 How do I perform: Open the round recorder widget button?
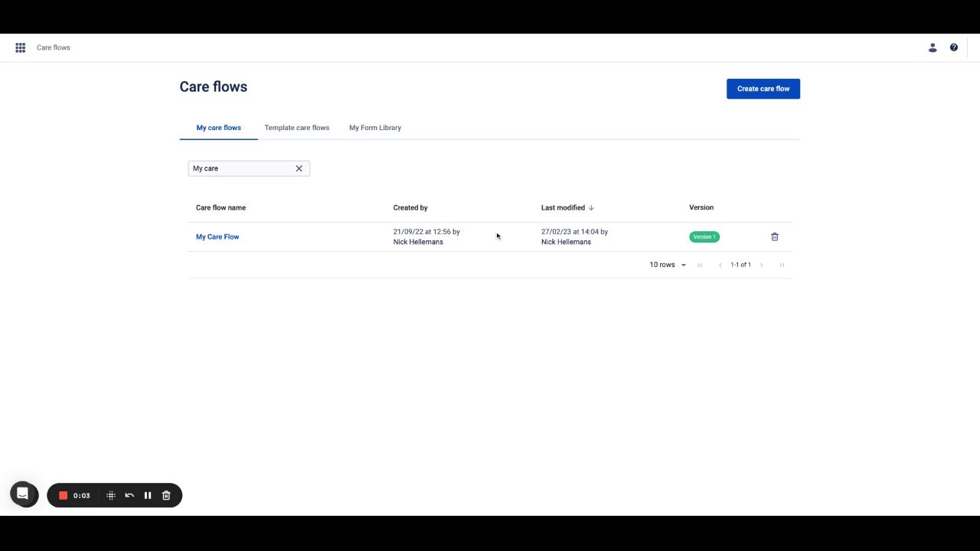coord(23,494)
